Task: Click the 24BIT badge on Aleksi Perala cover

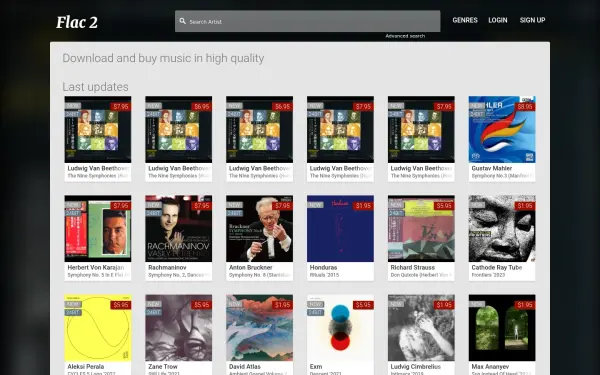Action: [73, 313]
